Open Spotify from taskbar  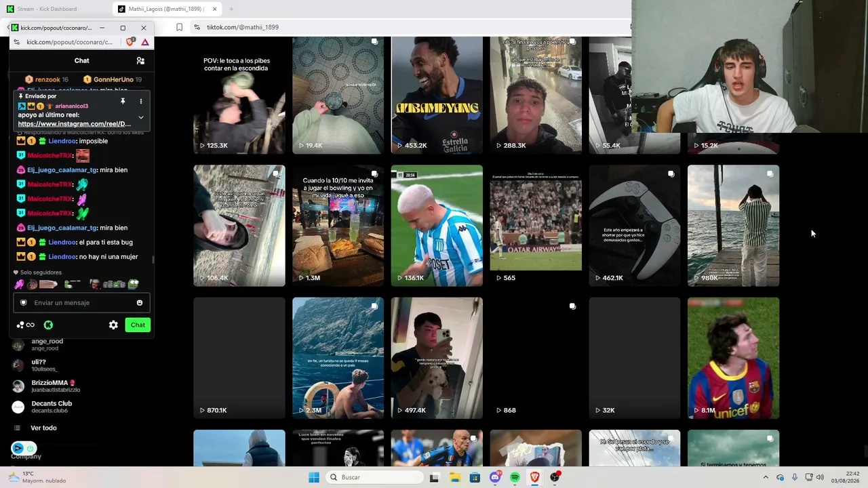(515, 477)
